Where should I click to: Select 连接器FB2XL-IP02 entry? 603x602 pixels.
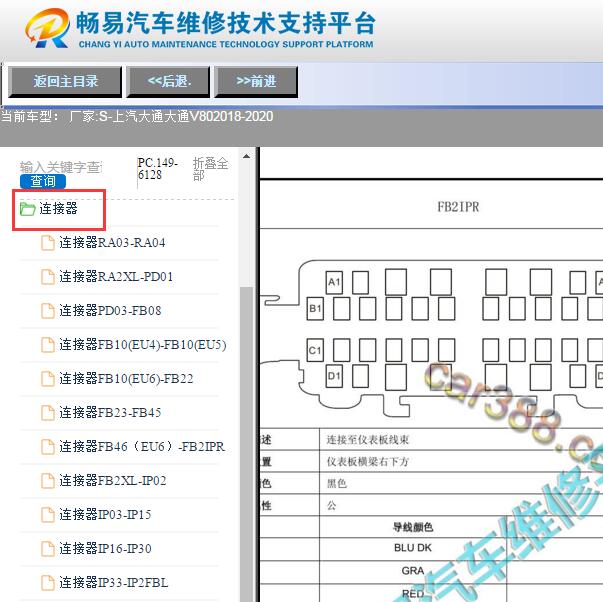(x=113, y=481)
